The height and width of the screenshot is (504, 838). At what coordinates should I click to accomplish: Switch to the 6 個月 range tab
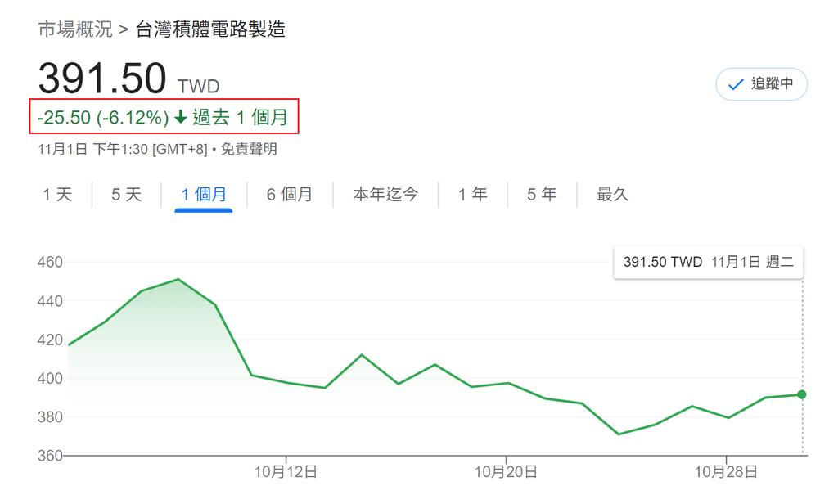pos(289,195)
